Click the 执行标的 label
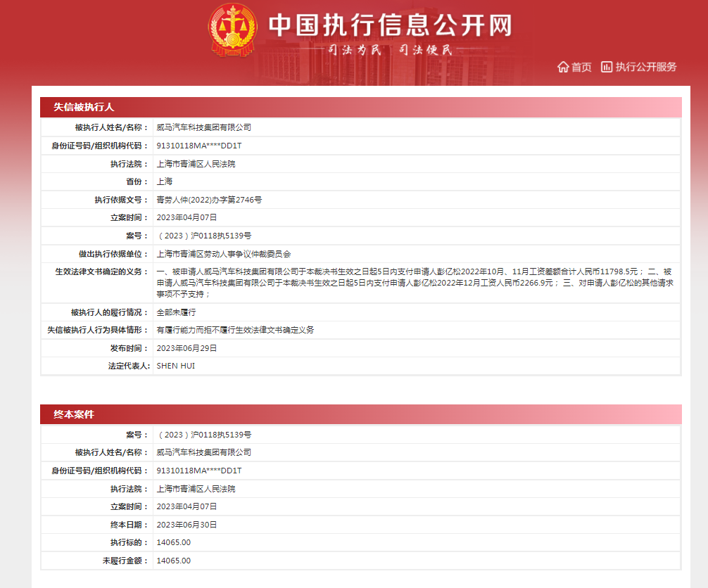Screen dimensions: 708x588 coord(129,542)
